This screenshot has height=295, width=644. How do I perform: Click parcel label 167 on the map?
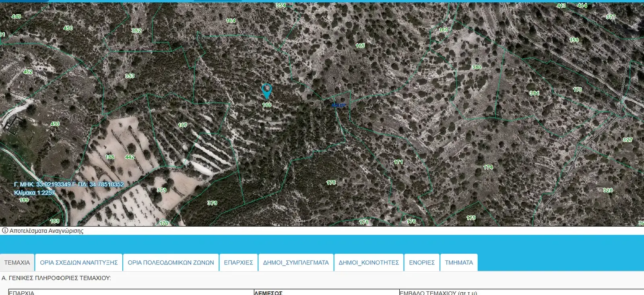[183, 125]
